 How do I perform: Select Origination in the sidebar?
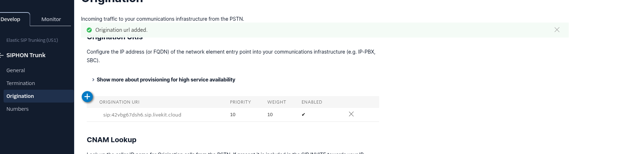20,96
